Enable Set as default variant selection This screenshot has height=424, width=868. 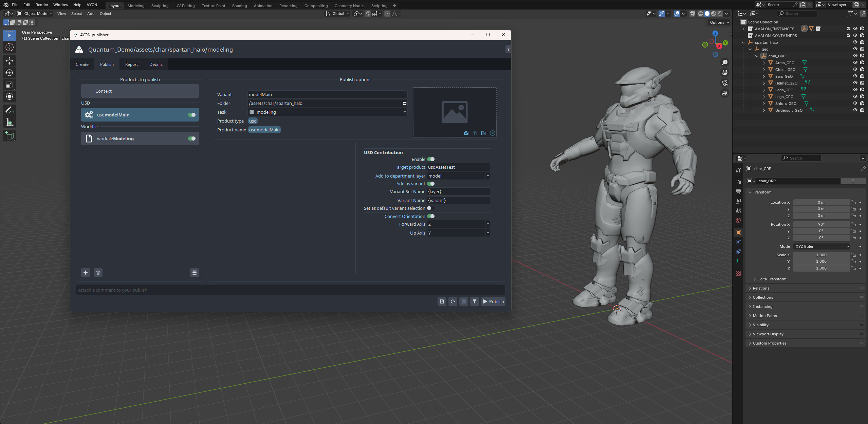pyautogui.click(x=431, y=208)
